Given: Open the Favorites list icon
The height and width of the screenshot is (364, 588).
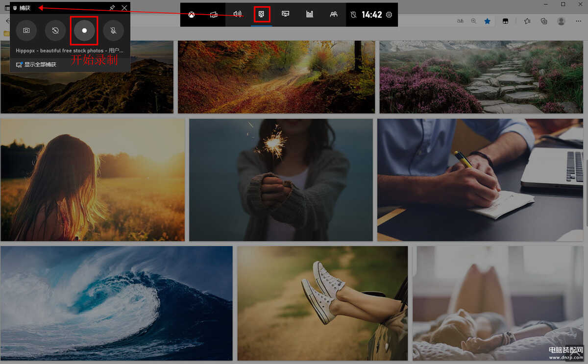Looking at the screenshot, I should pyautogui.click(x=527, y=21).
